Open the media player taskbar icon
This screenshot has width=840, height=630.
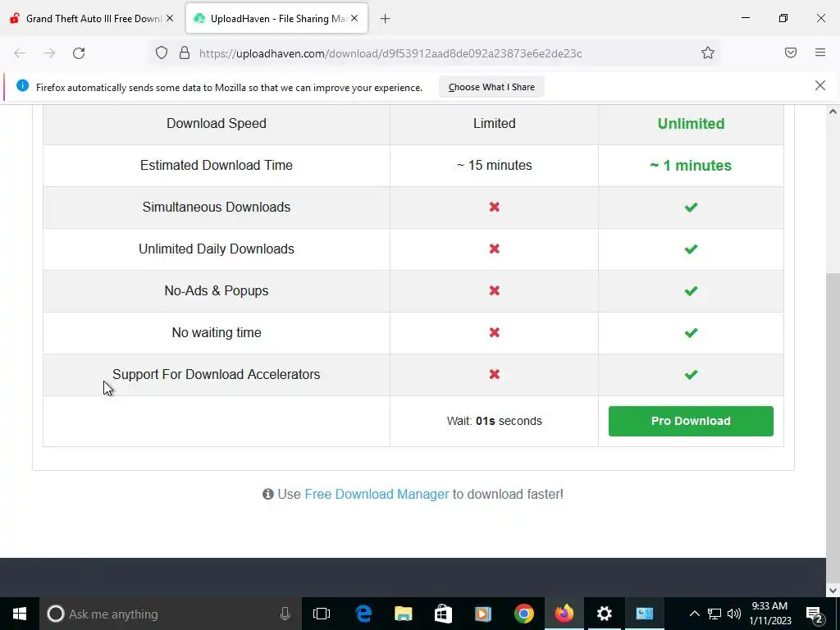pyautogui.click(x=483, y=614)
